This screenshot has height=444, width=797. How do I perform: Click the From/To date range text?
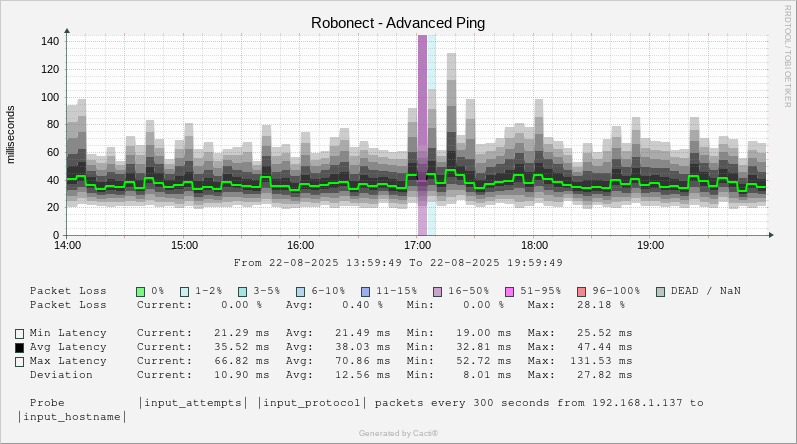398,263
